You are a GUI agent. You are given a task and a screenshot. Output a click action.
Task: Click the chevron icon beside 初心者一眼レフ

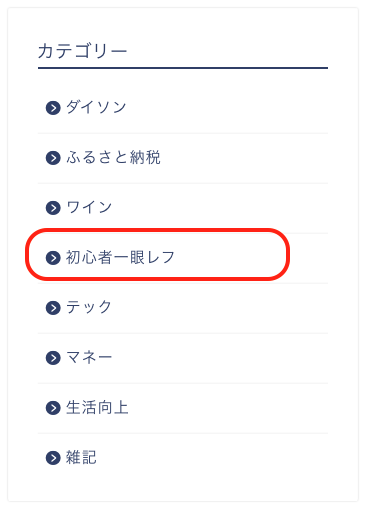coord(53,258)
